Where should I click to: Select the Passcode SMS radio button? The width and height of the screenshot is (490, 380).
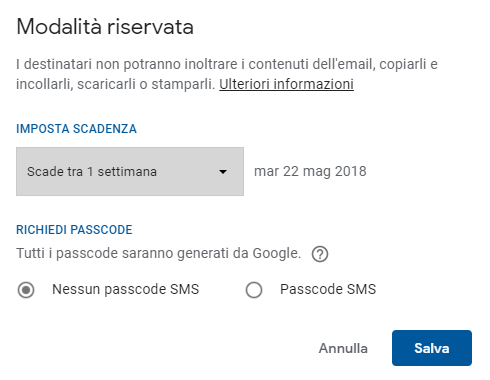click(x=254, y=290)
